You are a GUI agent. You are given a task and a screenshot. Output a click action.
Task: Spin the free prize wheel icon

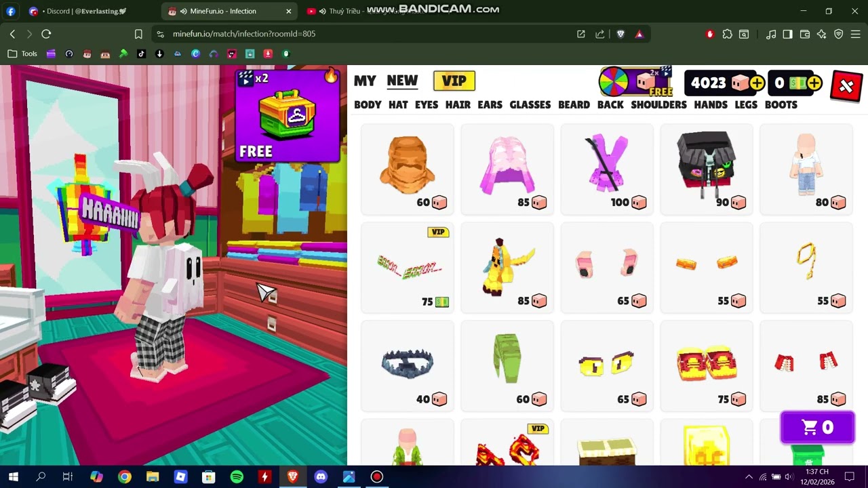[x=613, y=83]
